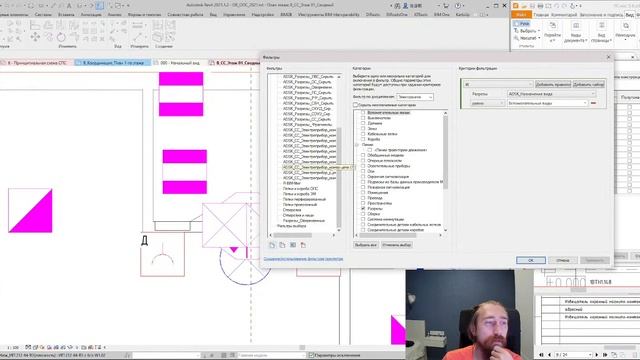The height and width of the screenshot is (360, 640).
Task: Open the Revit Системы ribbon tab
Action: 43,15
